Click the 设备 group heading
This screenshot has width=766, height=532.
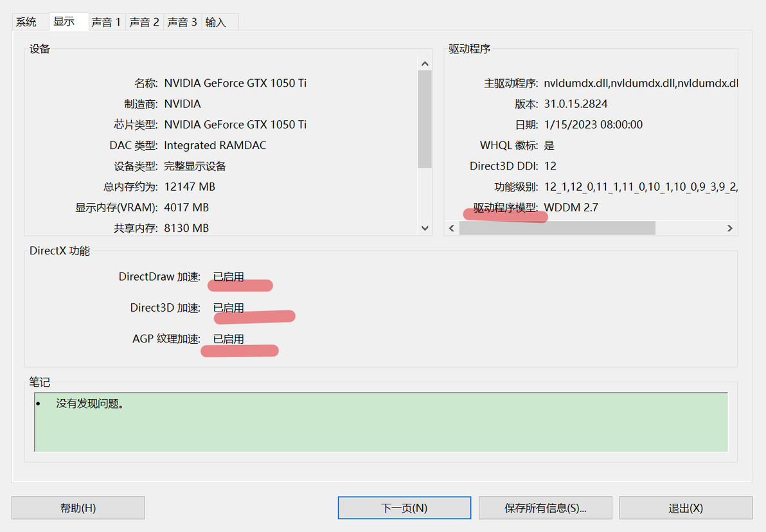pyautogui.click(x=40, y=49)
